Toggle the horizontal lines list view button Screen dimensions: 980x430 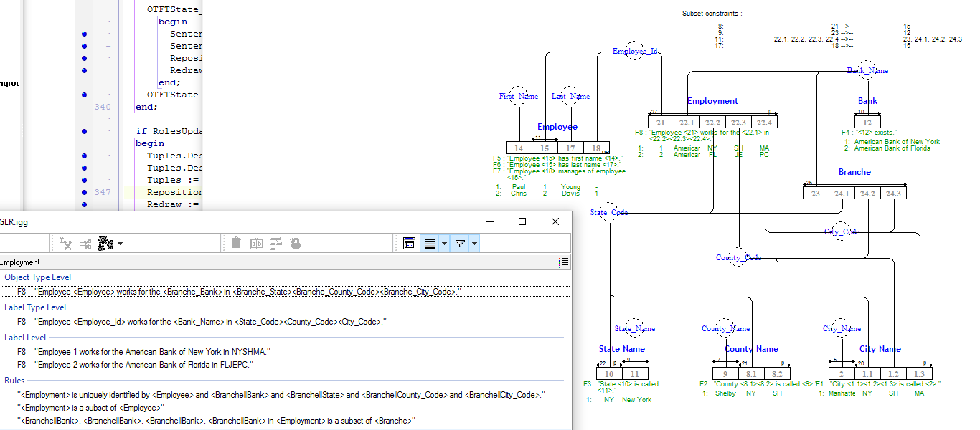click(x=430, y=244)
